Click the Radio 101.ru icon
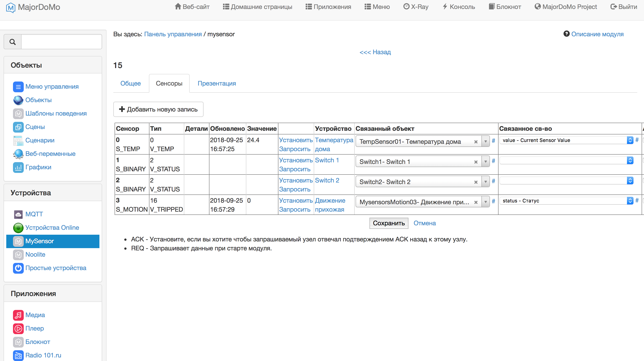 point(18,355)
